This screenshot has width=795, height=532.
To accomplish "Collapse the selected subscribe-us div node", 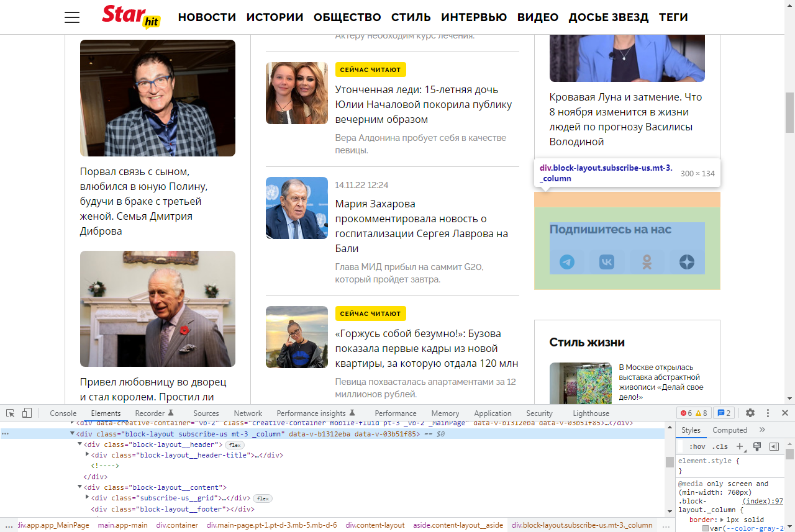I will (x=71, y=435).
